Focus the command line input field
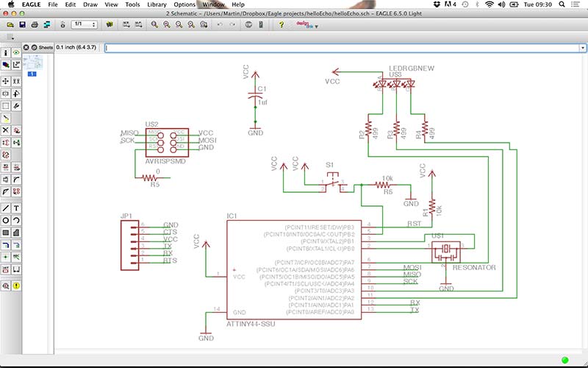This screenshot has width=588, height=368. 342,48
